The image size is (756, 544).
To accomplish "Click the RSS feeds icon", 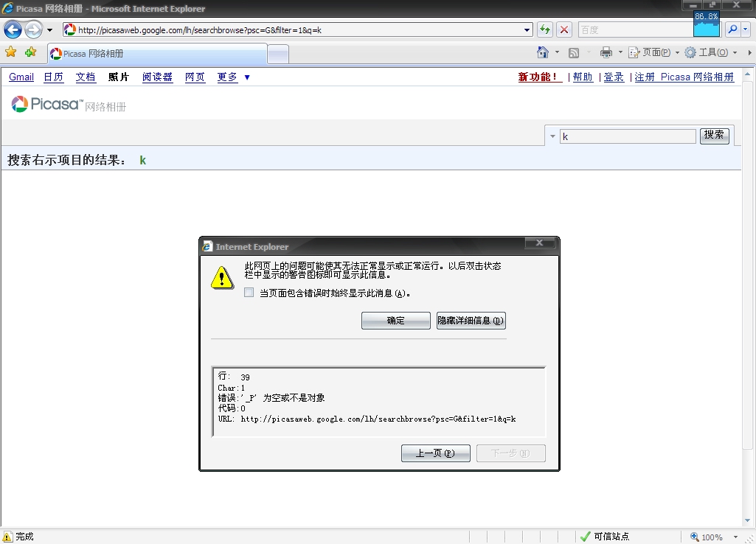I will click(574, 52).
